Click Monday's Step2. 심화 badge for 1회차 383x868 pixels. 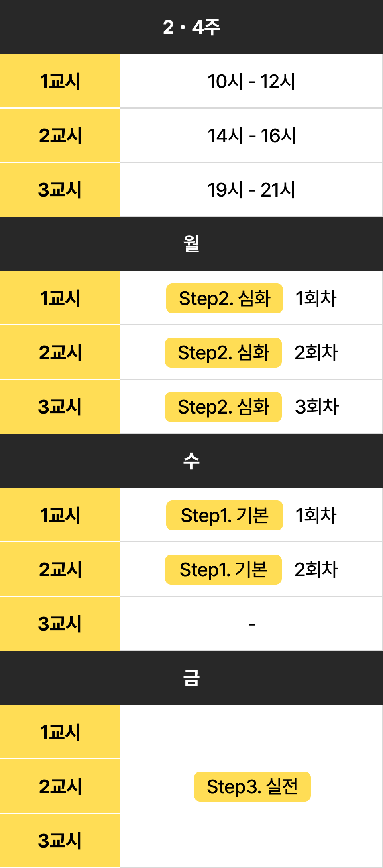[224, 298]
